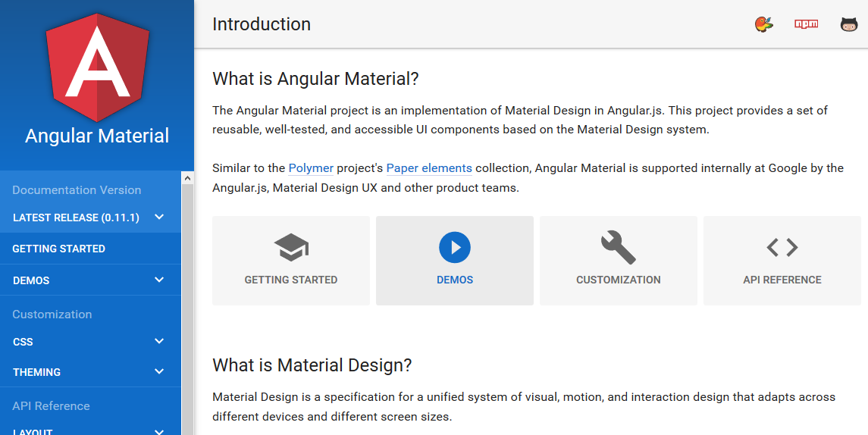Click the Customization sidebar heading

[x=52, y=315]
